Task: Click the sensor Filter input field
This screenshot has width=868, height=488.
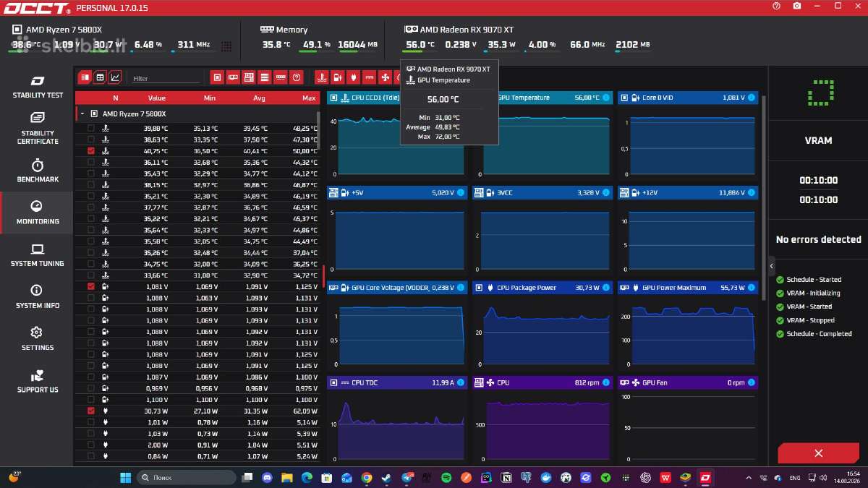Action: click(166, 78)
